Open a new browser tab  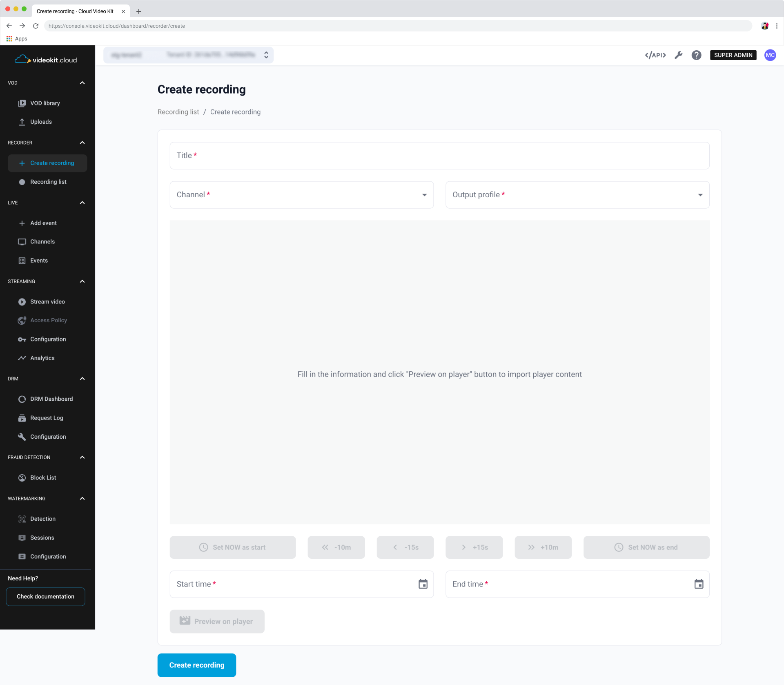tap(138, 11)
